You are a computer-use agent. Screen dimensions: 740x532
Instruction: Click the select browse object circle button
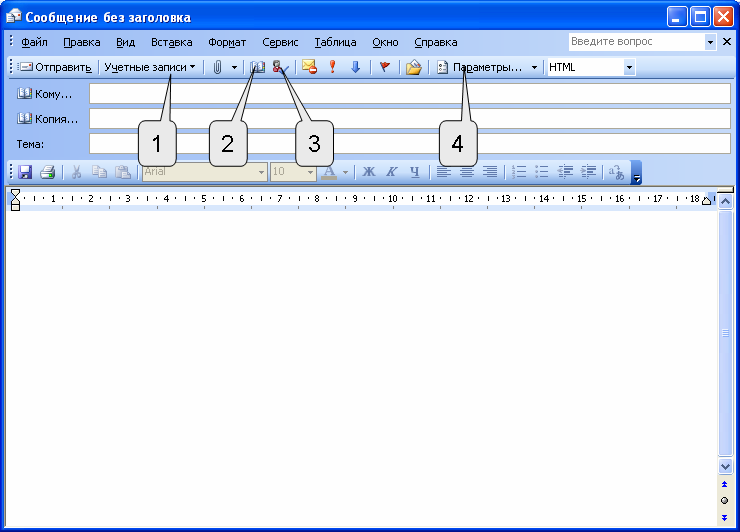point(725,501)
